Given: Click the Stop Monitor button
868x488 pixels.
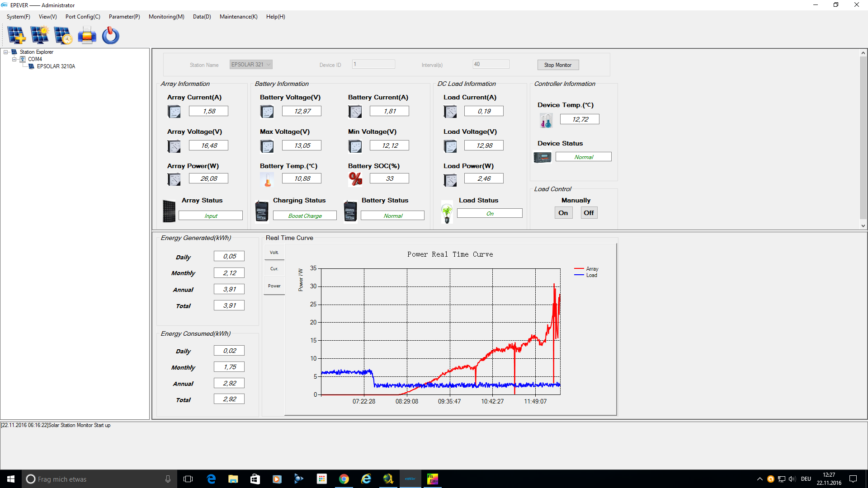Looking at the screenshot, I should 557,65.
